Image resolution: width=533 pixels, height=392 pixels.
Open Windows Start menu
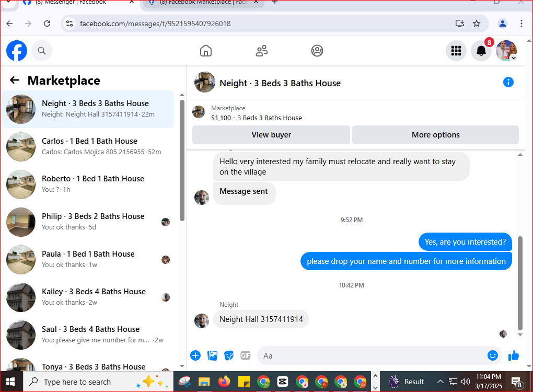(x=10, y=382)
